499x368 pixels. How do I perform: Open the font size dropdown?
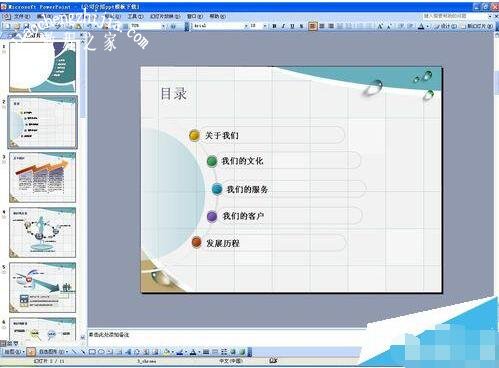265,26
